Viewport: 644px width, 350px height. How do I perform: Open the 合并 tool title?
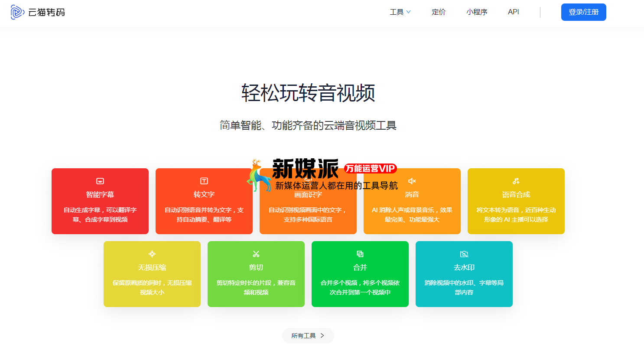pyautogui.click(x=360, y=267)
